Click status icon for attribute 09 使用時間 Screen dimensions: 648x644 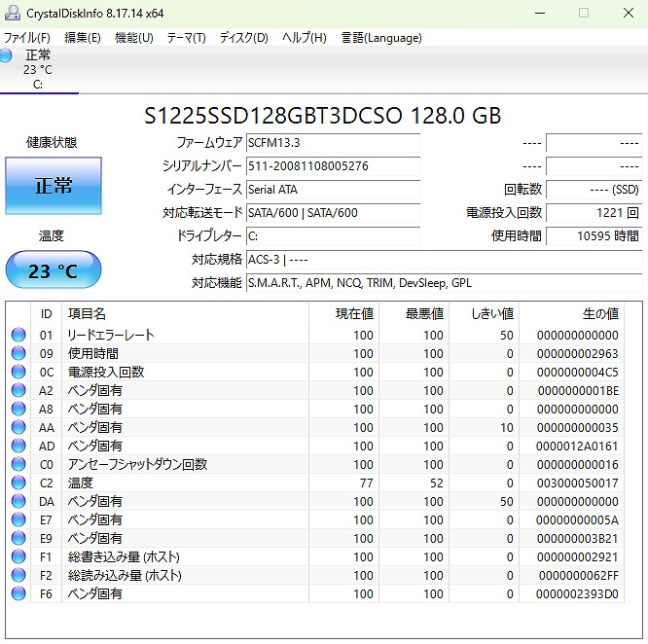18,353
